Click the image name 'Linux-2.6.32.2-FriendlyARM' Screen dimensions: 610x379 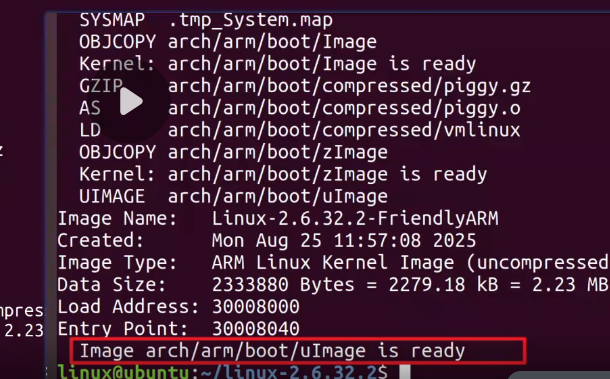(x=355, y=219)
